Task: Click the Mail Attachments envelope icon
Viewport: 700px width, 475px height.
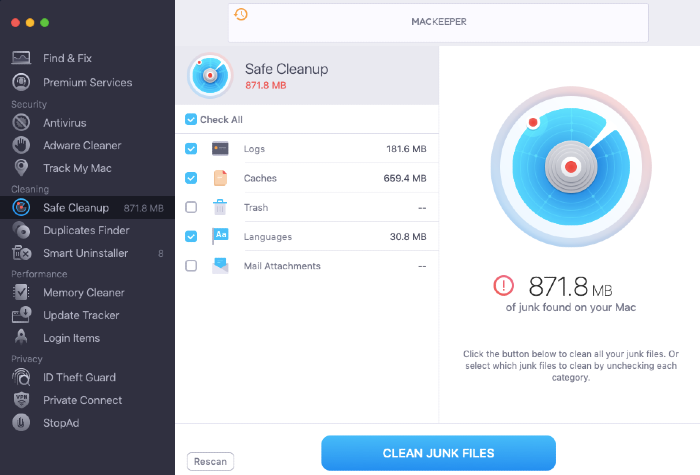Action: click(x=220, y=266)
